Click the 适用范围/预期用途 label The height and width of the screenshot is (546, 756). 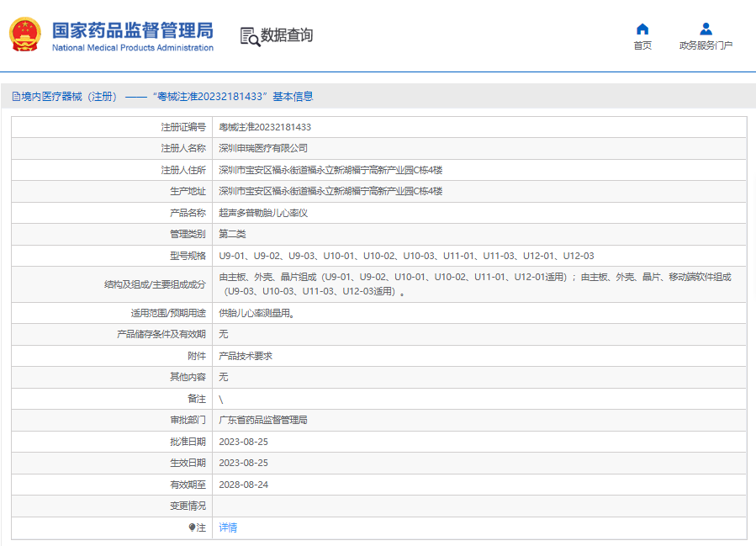[x=168, y=314]
